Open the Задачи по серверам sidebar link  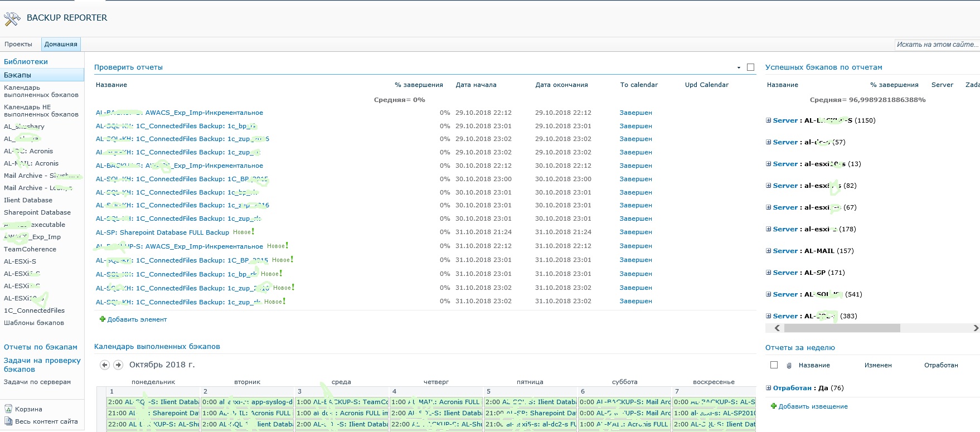point(37,382)
